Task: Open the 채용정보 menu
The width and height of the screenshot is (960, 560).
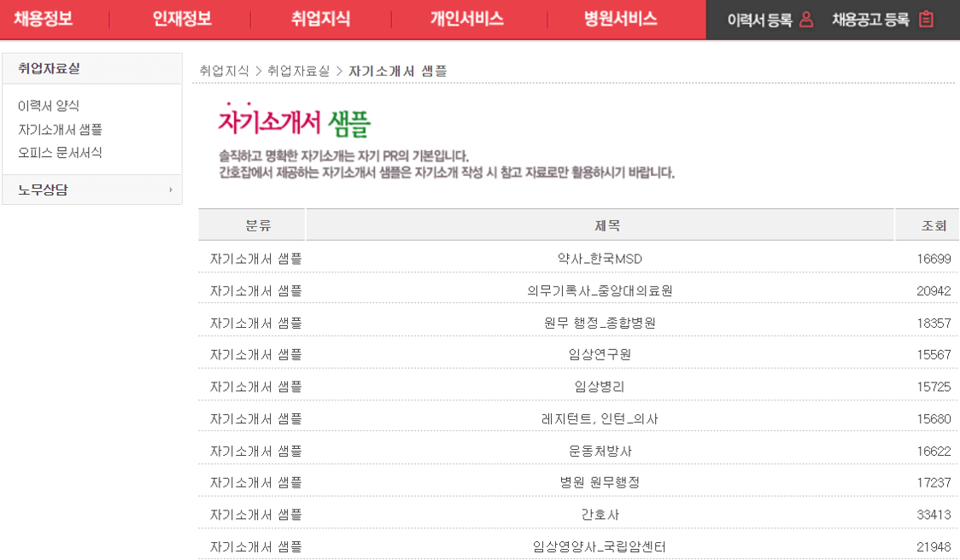Action: (x=44, y=19)
